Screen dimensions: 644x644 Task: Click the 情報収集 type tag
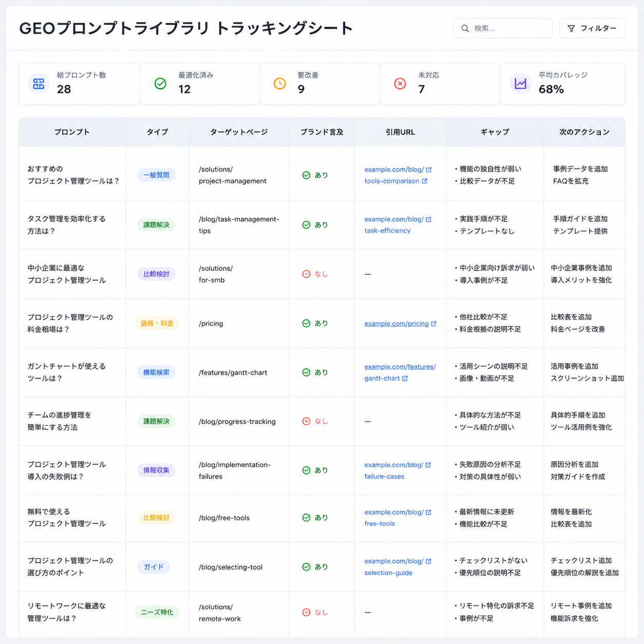pos(156,470)
